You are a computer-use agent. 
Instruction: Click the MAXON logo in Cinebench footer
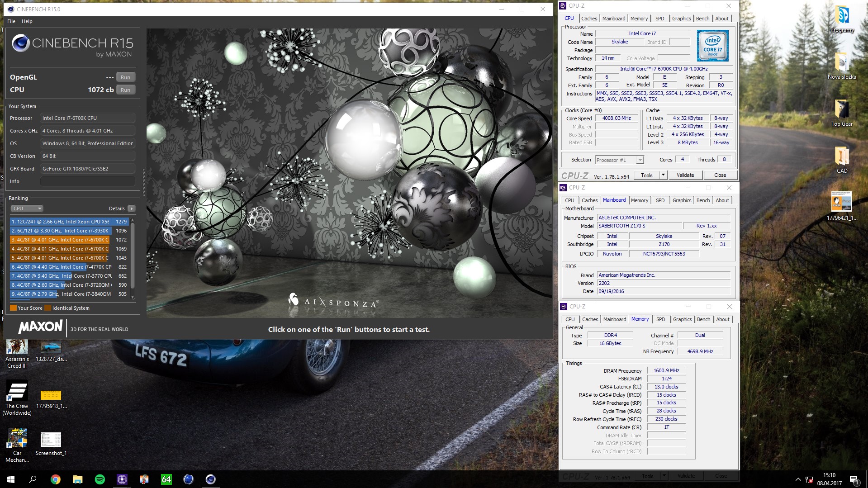tap(40, 327)
